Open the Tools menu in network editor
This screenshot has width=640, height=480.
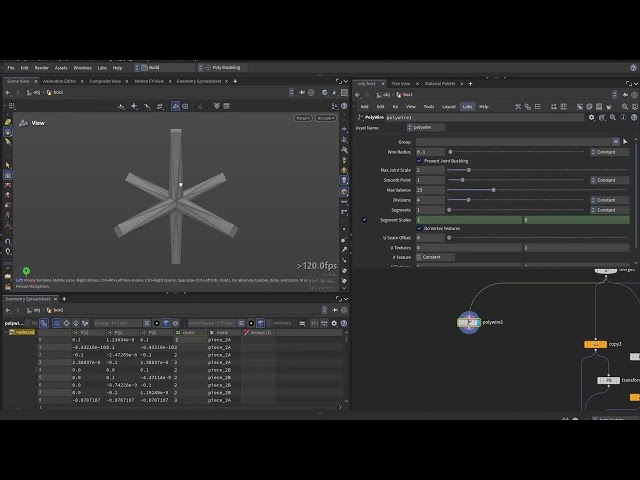429,107
